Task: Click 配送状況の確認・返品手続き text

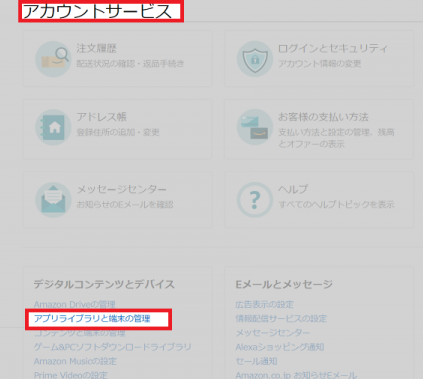Action: click(130, 63)
